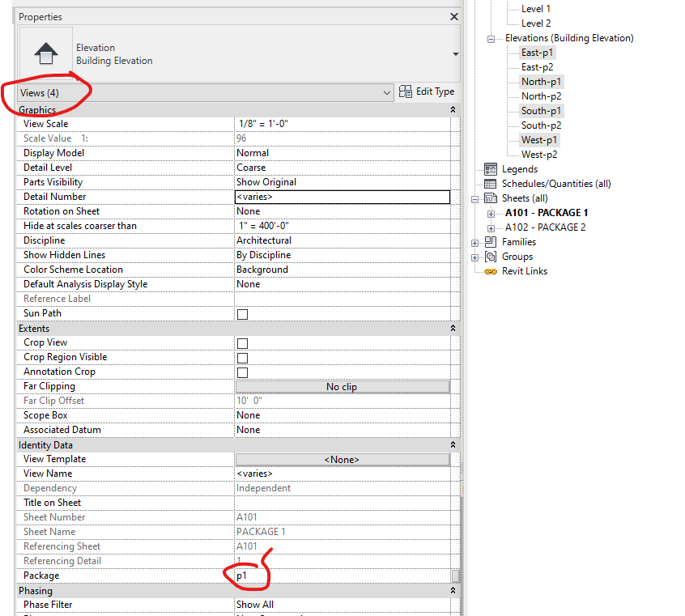The image size is (685, 616).
Task: Click the Detail Level value Coarse
Action: point(342,168)
